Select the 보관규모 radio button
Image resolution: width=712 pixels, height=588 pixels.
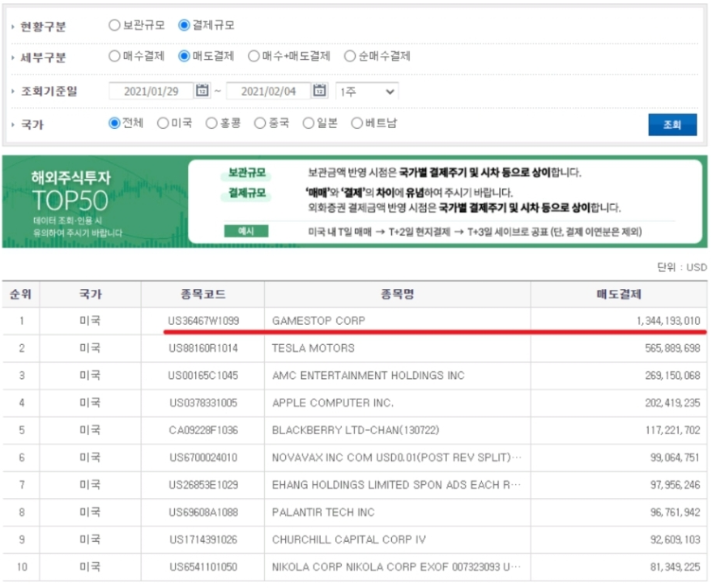click(x=114, y=25)
